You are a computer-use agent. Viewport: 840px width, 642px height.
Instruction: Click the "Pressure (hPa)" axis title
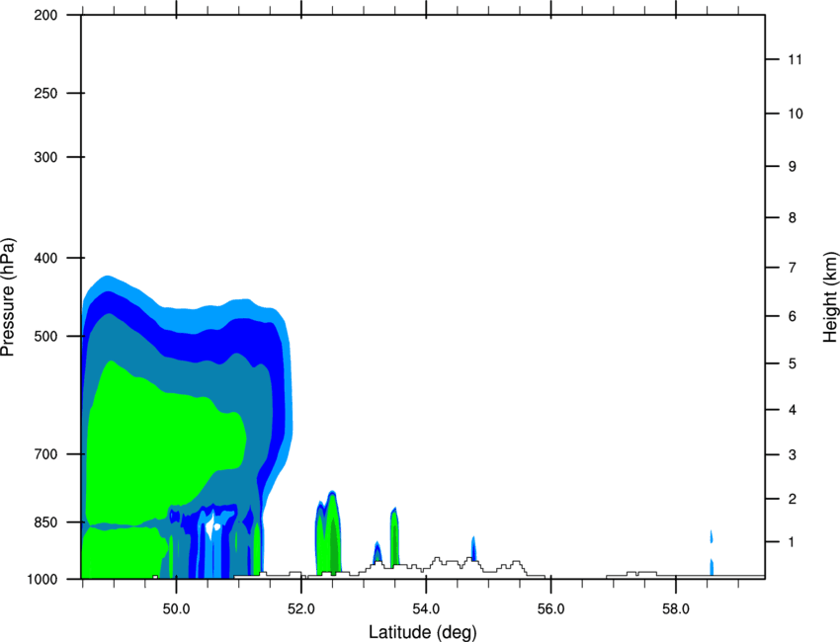[x=8, y=297]
